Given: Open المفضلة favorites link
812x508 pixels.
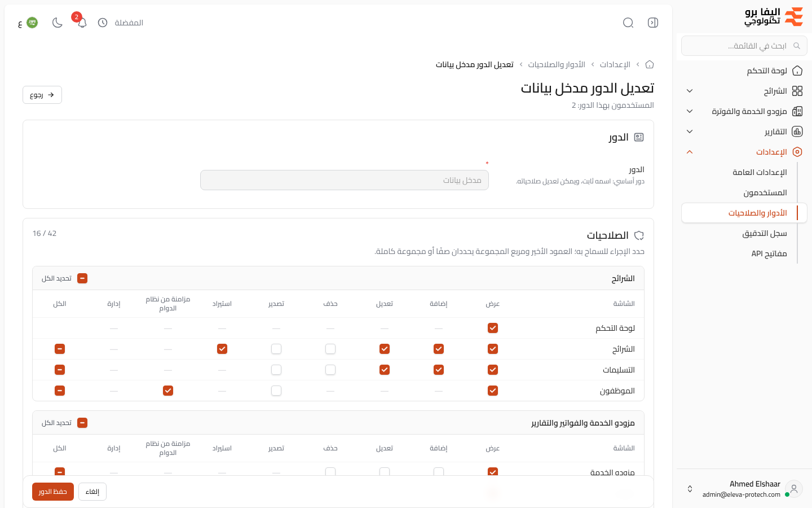Looking at the screenshot, I should click(129, 23).
